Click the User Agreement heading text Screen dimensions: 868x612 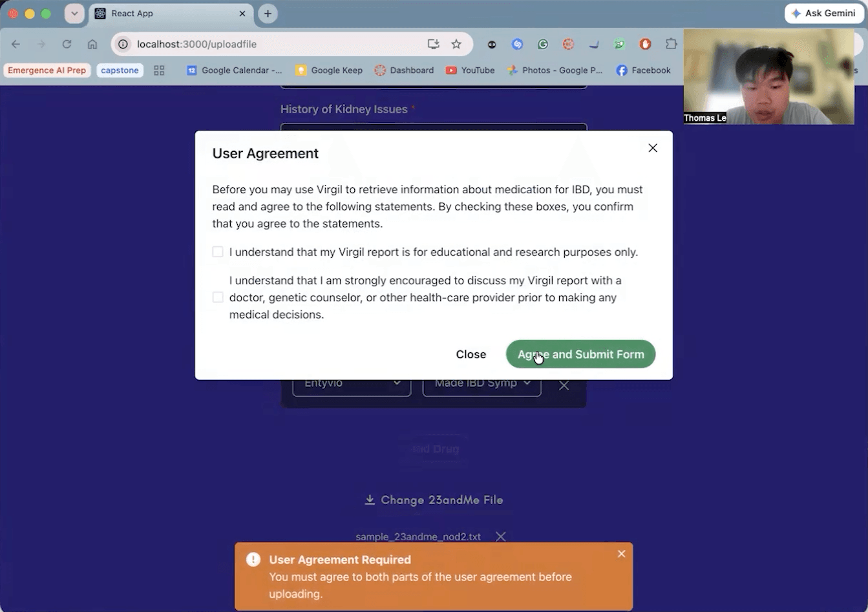(x=266, y=153)
